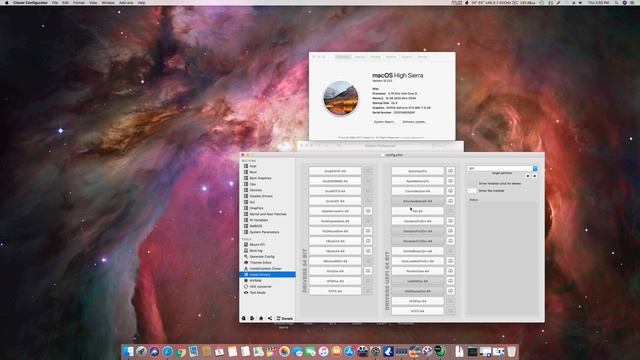Switch to Storage tab in About This Mac
Screen dimensions: 640x360
pos(375,57)
